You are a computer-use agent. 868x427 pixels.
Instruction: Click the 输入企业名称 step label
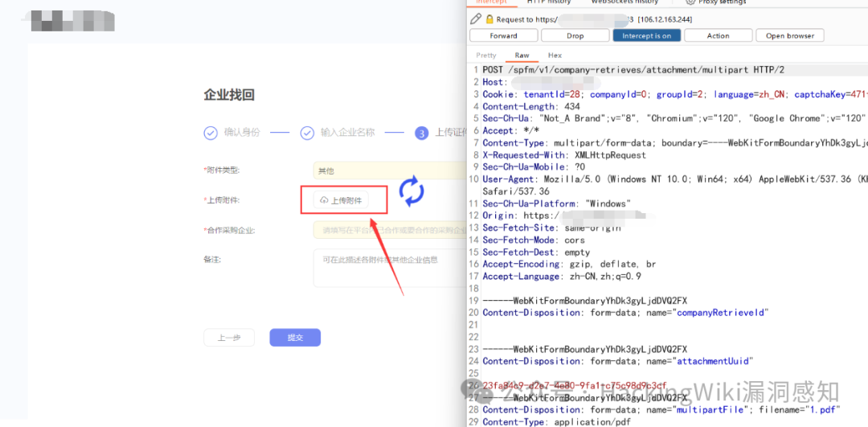pos(347,133)
